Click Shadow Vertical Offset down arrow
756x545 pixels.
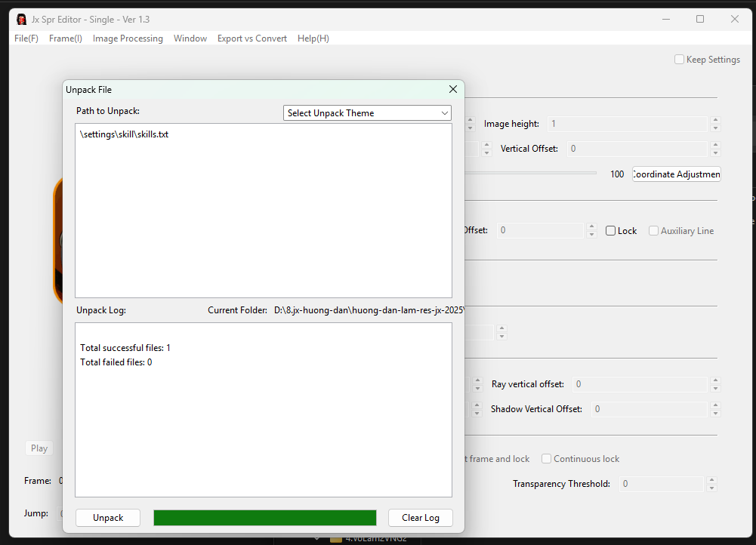[715, 413]
